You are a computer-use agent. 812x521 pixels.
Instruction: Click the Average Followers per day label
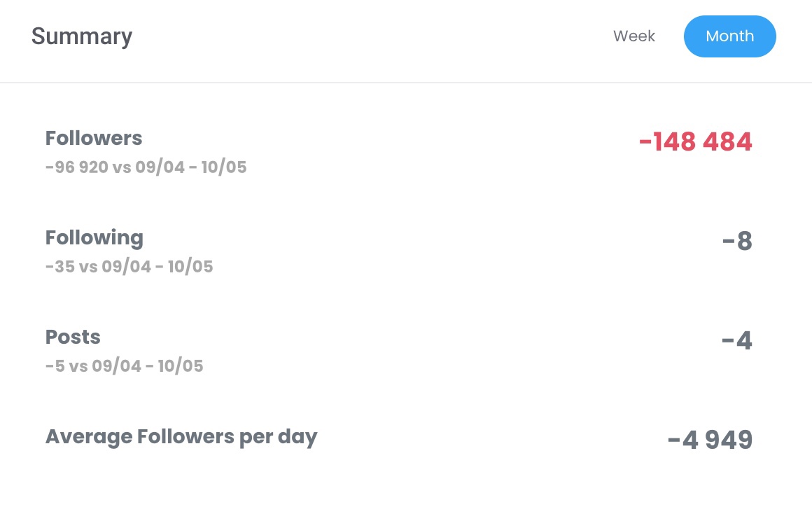click(181, 437)
